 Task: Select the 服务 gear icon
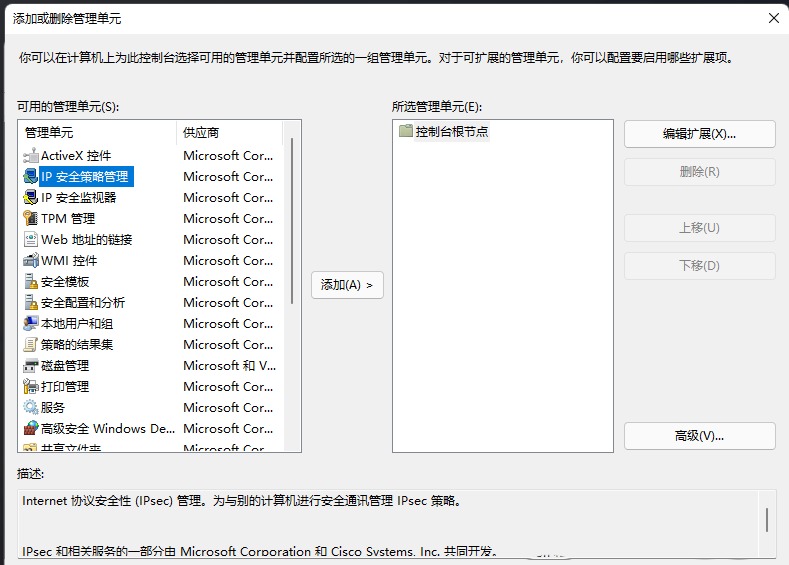point(31,408)
